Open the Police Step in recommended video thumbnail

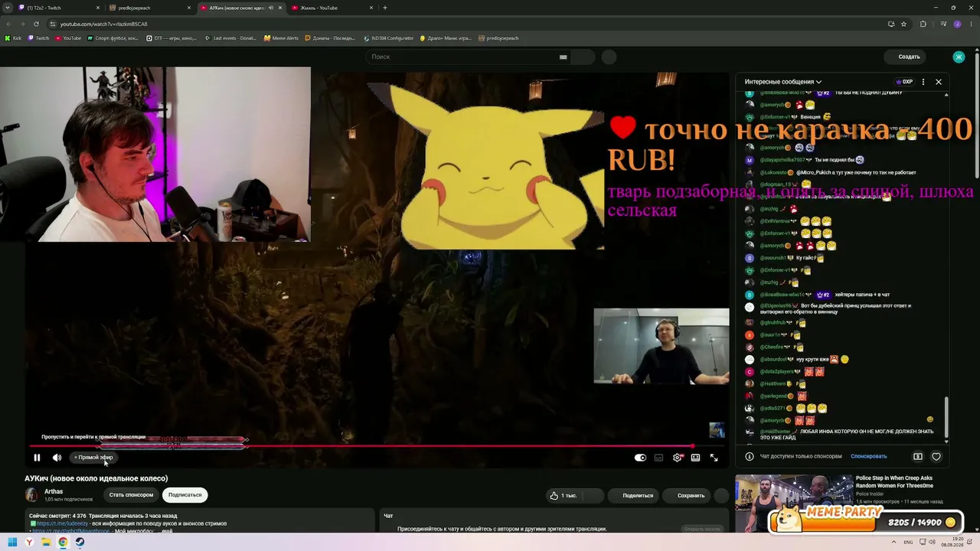(x=793, y=504)
